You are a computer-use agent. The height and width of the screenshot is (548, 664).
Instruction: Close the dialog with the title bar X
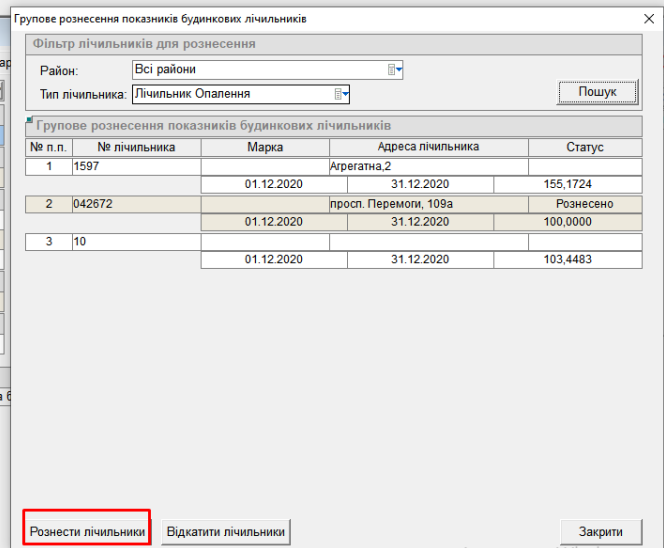point(644,19)
